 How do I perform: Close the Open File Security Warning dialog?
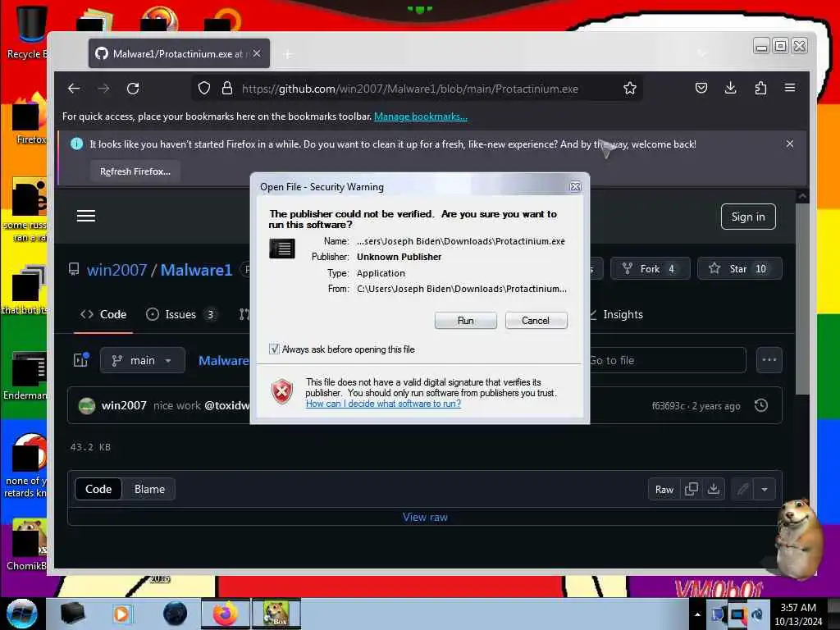click(575, 186)
